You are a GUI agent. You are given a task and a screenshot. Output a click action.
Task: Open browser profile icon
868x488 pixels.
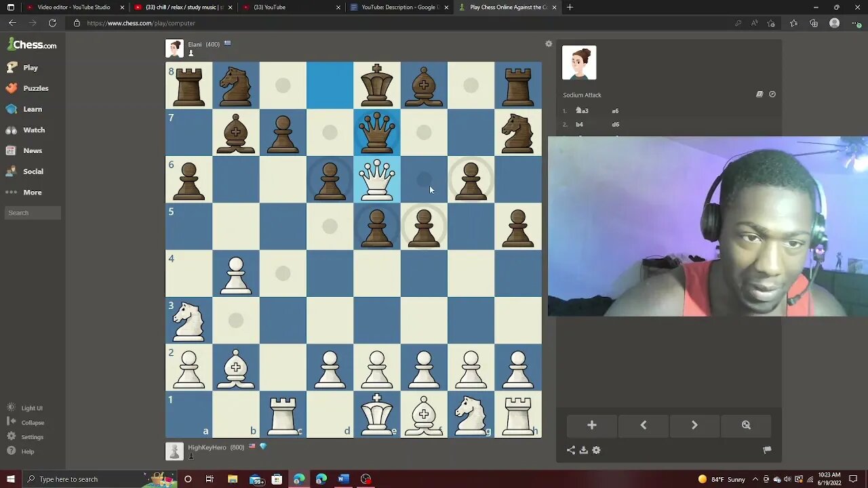pyautogui.click(x=835, y=23)
